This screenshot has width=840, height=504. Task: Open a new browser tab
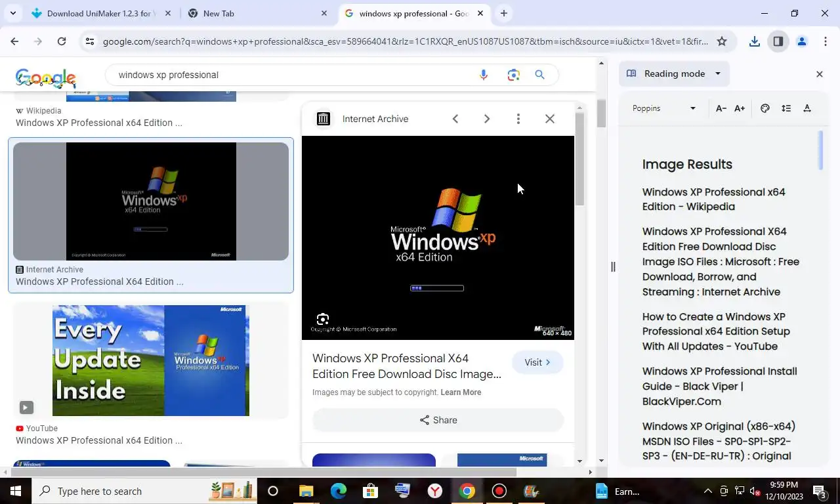click(503, 13)
